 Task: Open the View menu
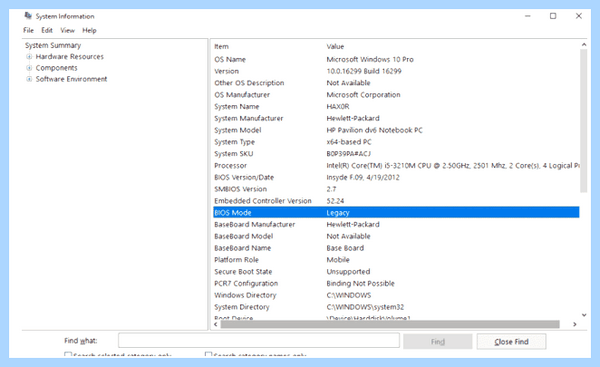point(68,30)
